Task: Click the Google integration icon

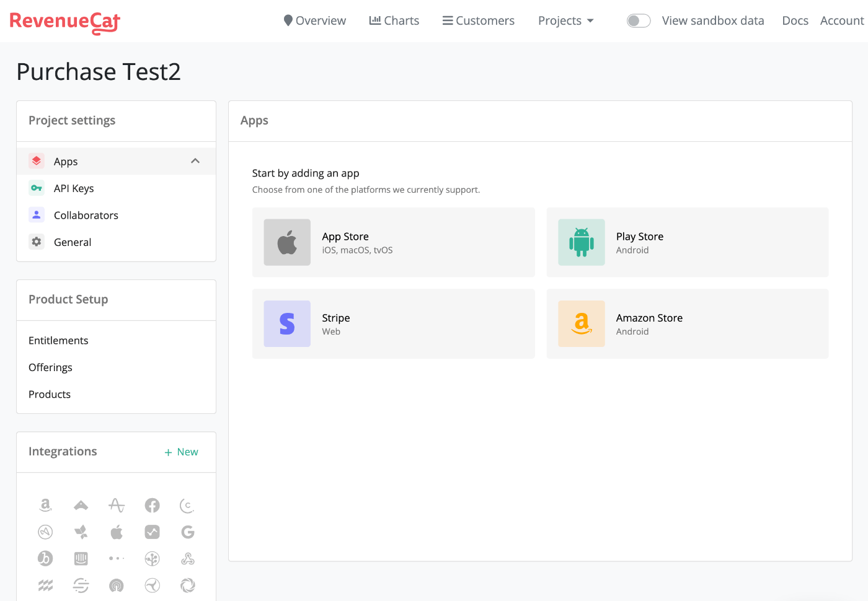Action: pyautogui.click(x=188, y=532)
